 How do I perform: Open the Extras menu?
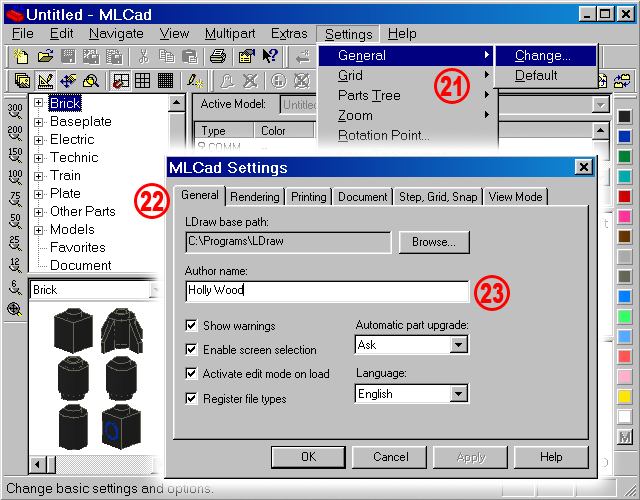pos(289,33)
